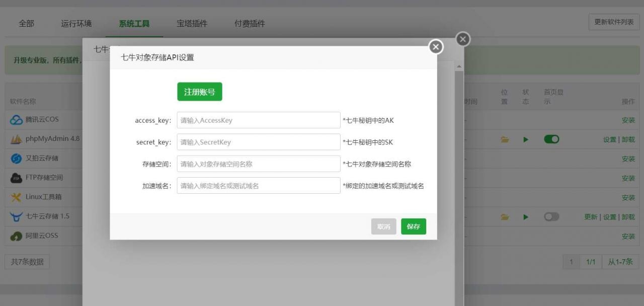Focus the 加速域名 input field
644x306 pixels.
click(x=259, y=186)
